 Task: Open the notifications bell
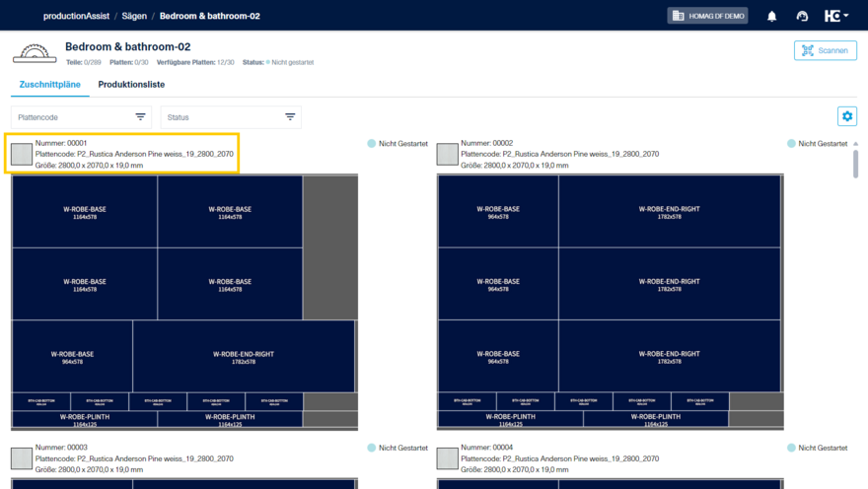[771, 16]
